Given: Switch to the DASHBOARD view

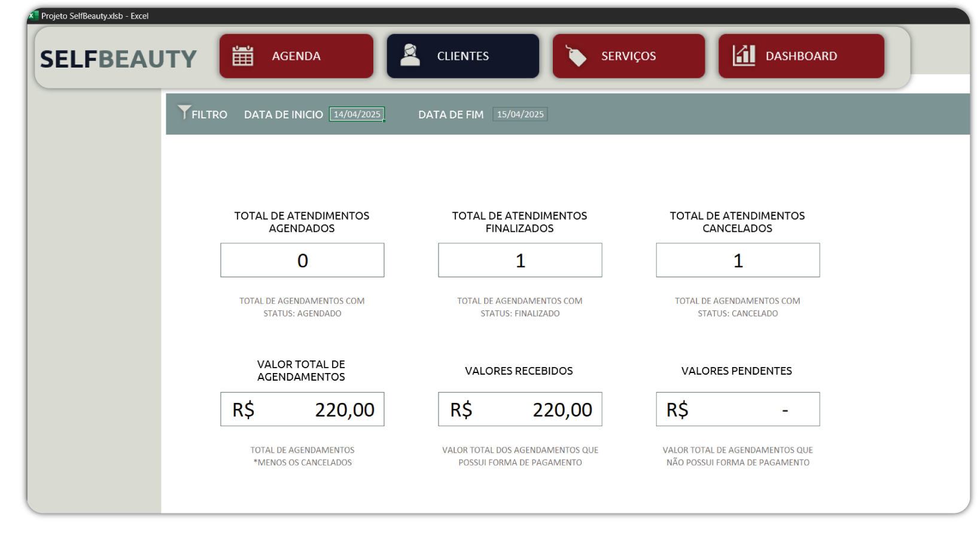Looking at the screenshot, I should click(801, 56).
